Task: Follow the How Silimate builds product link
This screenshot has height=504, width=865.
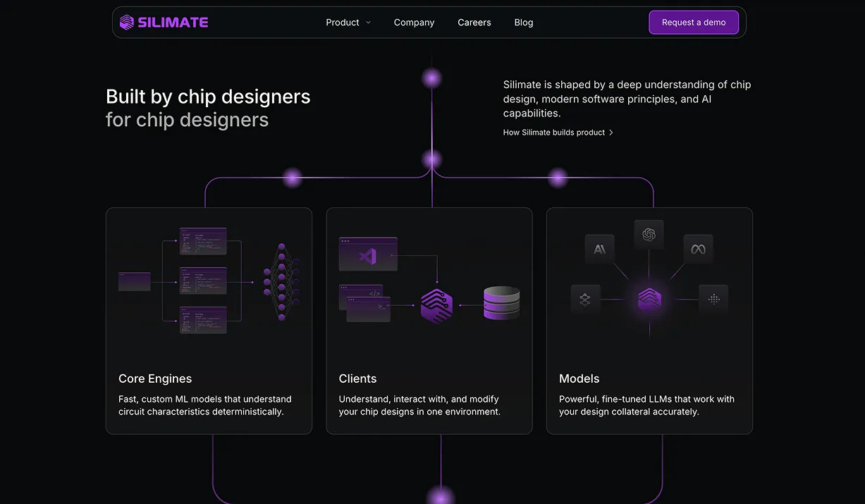Action: point(558,133)
